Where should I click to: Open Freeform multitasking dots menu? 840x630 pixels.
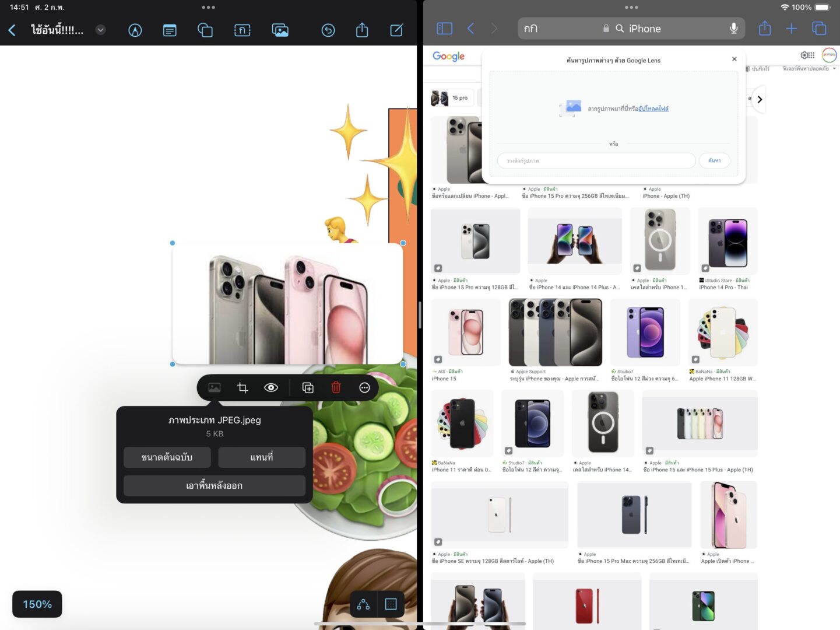click(x=208, y=8)
